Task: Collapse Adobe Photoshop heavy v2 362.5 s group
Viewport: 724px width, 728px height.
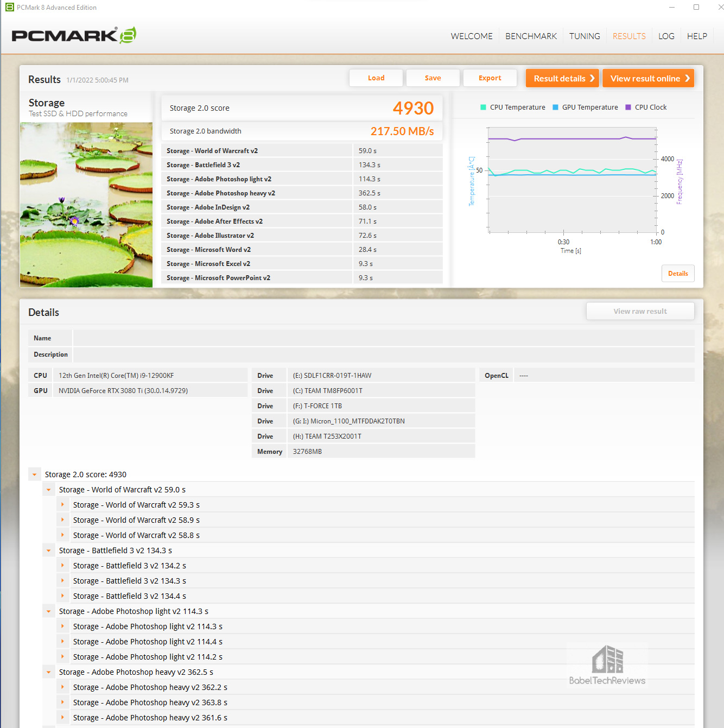Action: pos(49,672)
